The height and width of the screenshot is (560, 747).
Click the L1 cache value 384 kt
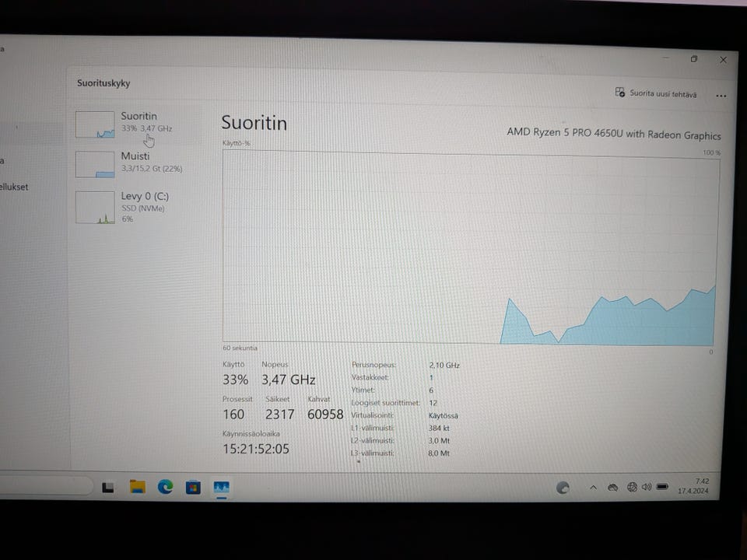coord(439,428)
